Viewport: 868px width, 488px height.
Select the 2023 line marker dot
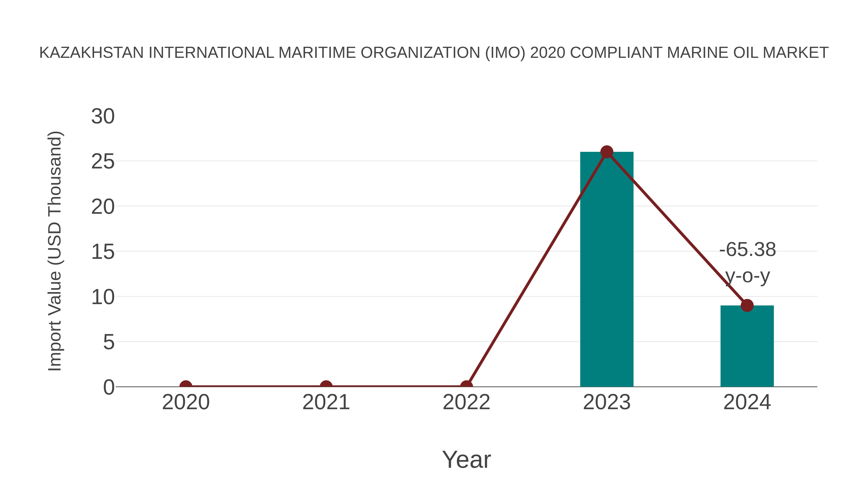(x=607, y=152)
